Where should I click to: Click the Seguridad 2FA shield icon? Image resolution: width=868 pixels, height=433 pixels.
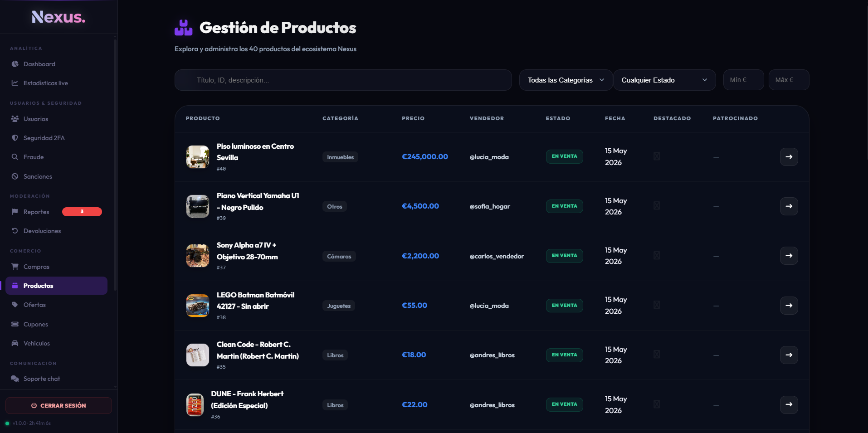click(x=15, y=138)
